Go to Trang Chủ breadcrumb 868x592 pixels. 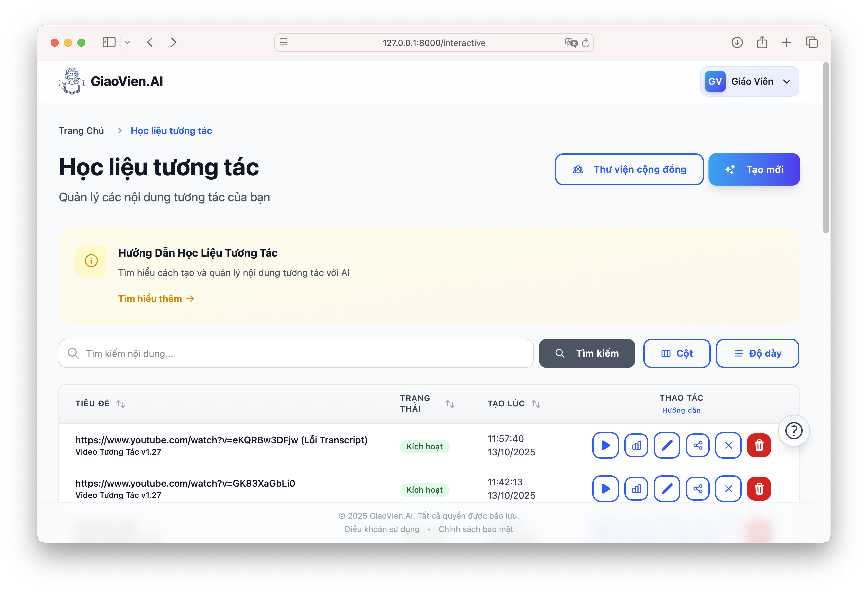[x=81, y=131]
